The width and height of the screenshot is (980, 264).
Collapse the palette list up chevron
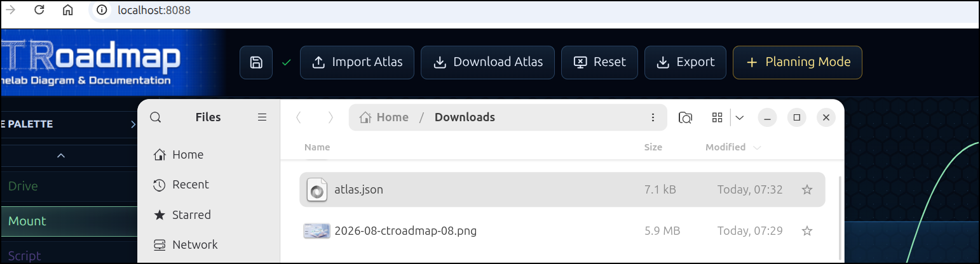[61, 155]
